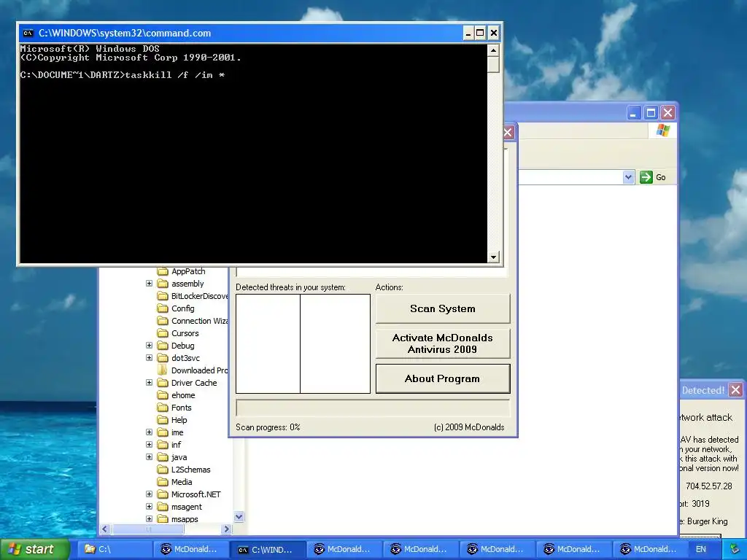Select the java folder icon
This screenshot has width=747, height=560.
pyautogui.click(x=163, y=457)
